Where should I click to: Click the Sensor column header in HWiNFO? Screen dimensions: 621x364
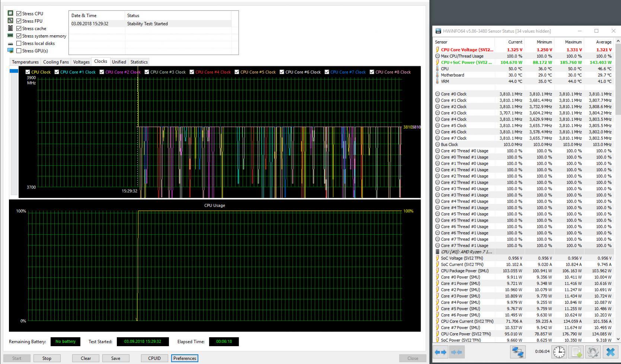pos(464,42)
